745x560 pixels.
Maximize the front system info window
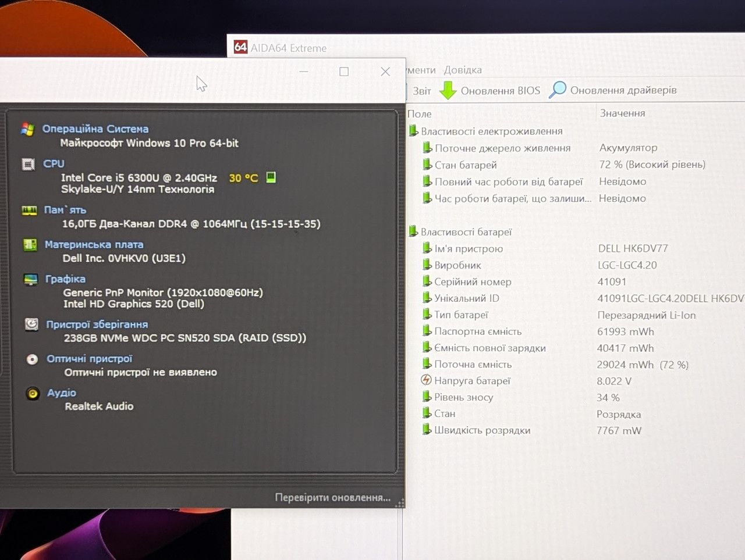344,71
